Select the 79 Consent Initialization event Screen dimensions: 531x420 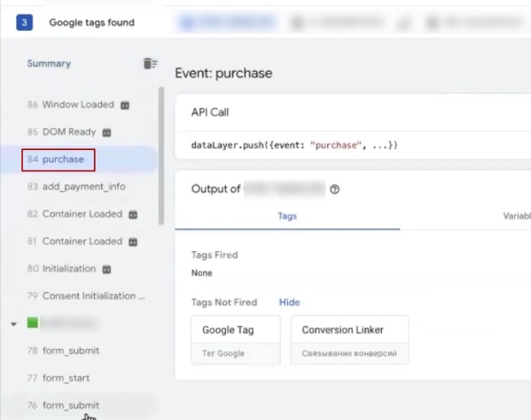click(86, 296)
